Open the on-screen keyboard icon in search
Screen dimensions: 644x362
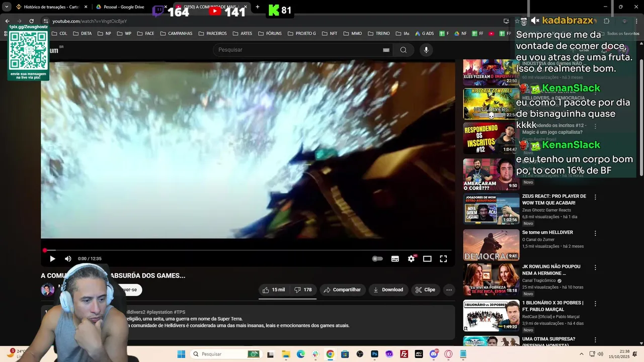point(386,50)
